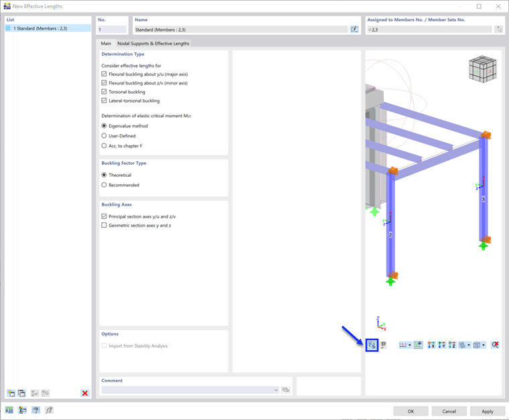Screen dimensions: 509x420
Task: Click the select members picker icon
Action: (498, 29)
